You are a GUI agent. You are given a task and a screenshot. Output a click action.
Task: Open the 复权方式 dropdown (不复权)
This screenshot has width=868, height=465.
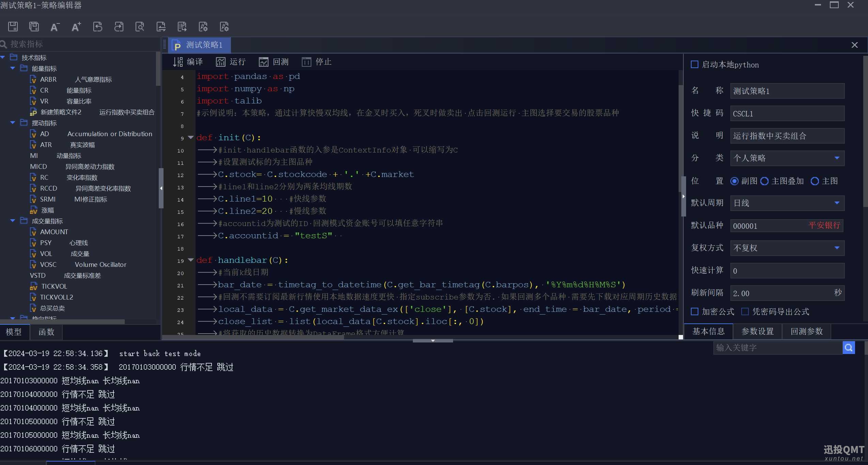click(x=787, y=248)
